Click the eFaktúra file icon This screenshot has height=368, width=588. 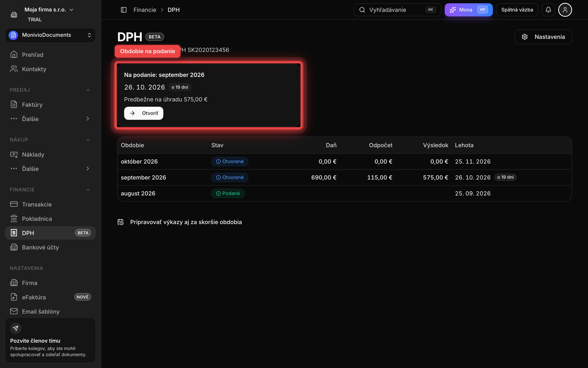pyautogui.click(x=14, y=297)
